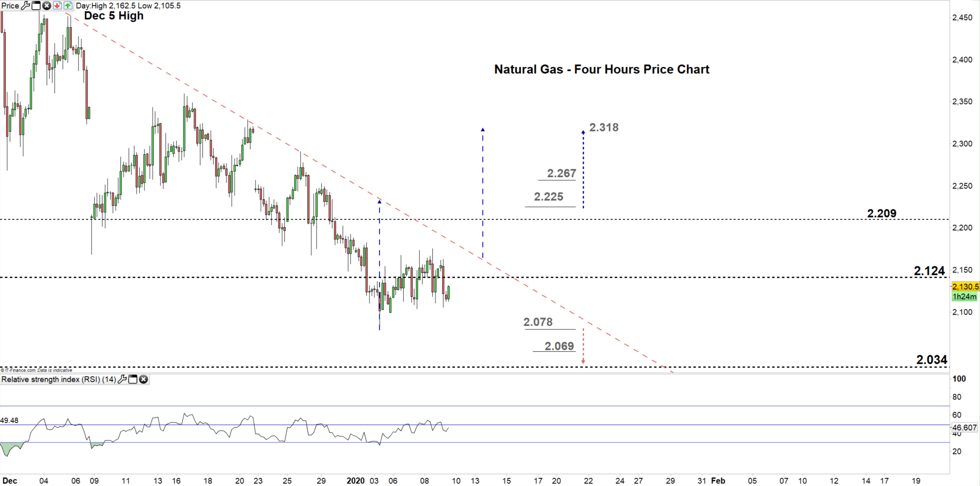The width and height of the screenshot is (980, 486).
Task: Click the 2.318 target label
Action: point(603,127)
